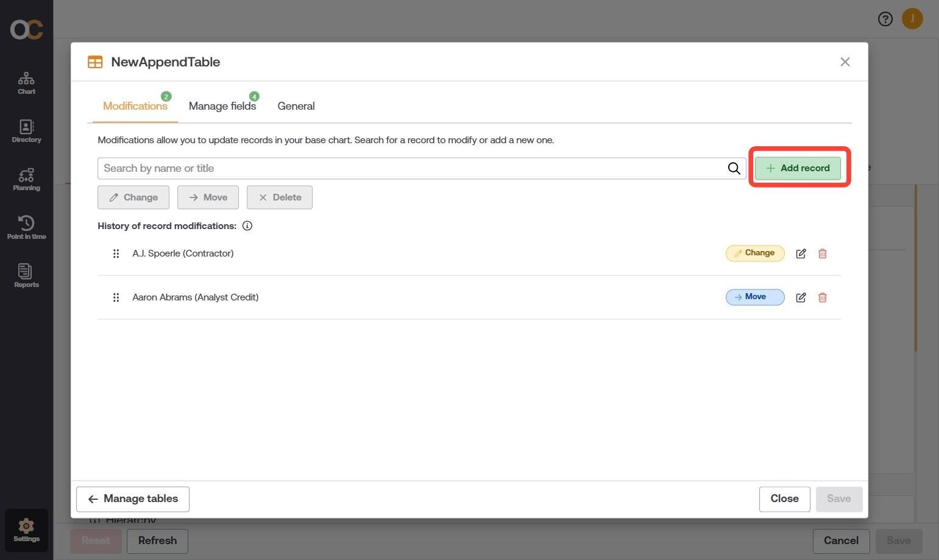Image resolution: width=939 pixels, height=560 pixels.
Task: Focus the Search by name or title field
Action: pyautogui.click(x=412, y=168)
